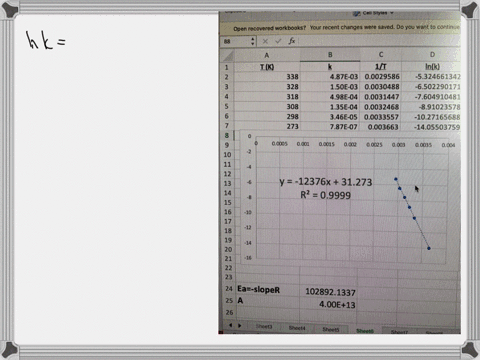Click row 1 header
This screenshot has height=360, width=480.
(227, 67)
